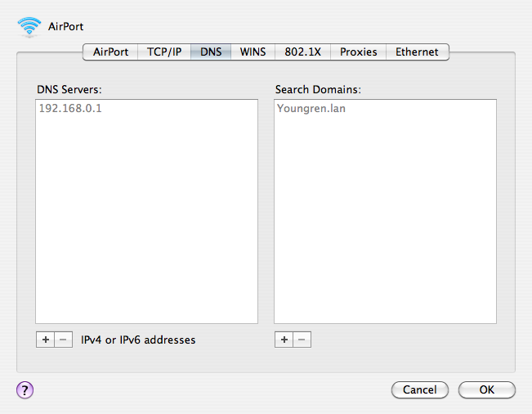The height and width of the screenshot is (414, 532).
Task: Confirm settings with the OK button
Action: coord(487,389)
